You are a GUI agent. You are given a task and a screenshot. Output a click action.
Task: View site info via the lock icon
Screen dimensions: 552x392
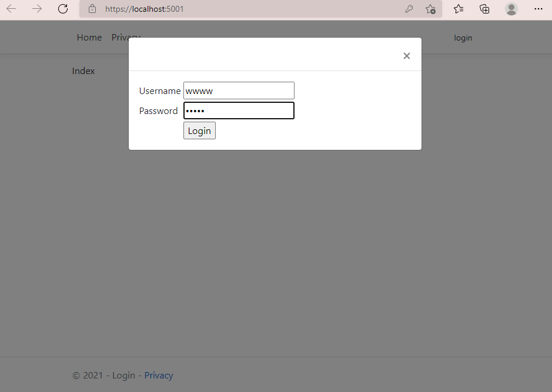tap(92, 9)
